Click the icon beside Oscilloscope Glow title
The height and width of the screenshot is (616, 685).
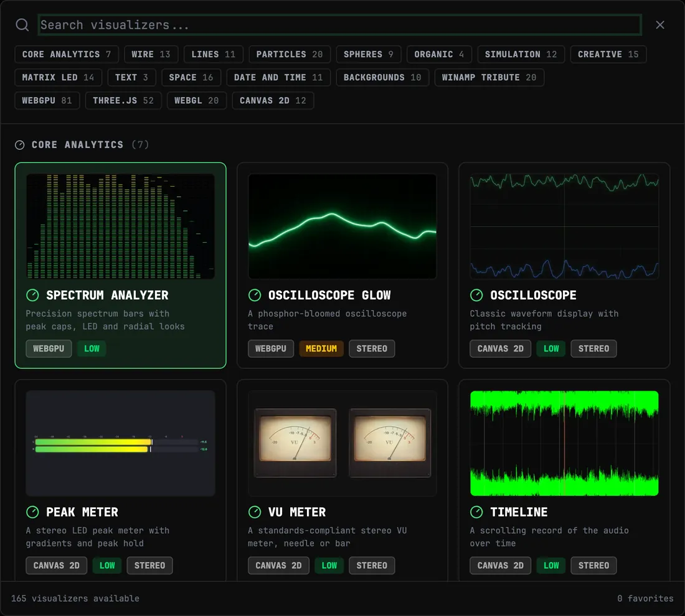254,295
